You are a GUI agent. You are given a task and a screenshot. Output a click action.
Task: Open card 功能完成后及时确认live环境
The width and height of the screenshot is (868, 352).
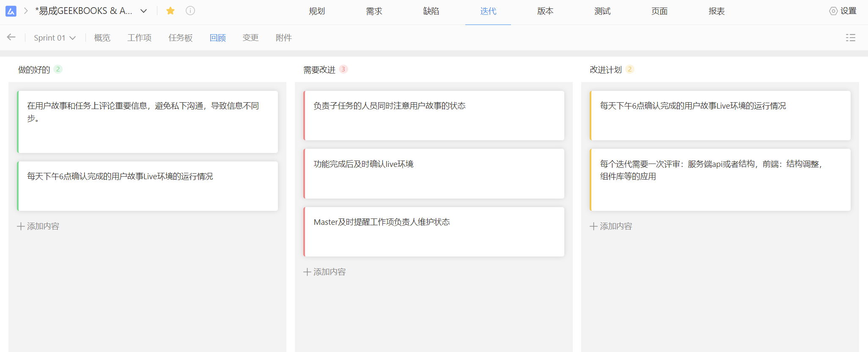[434, 173]
